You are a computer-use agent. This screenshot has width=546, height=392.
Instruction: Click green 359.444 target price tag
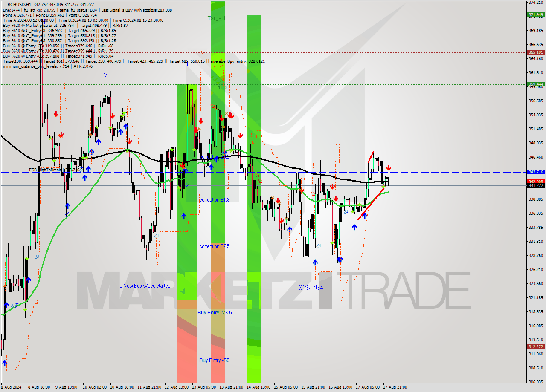(x=536, y=84)
